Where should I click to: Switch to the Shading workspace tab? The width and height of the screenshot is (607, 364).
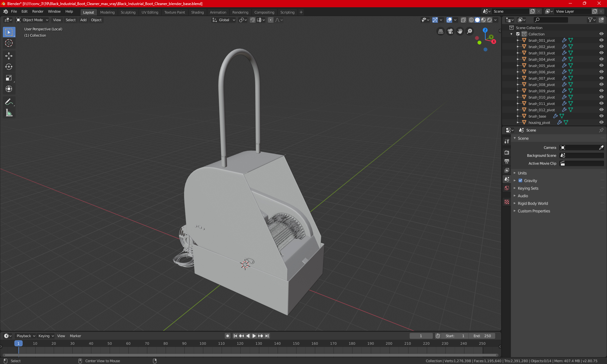click(197, 12)
